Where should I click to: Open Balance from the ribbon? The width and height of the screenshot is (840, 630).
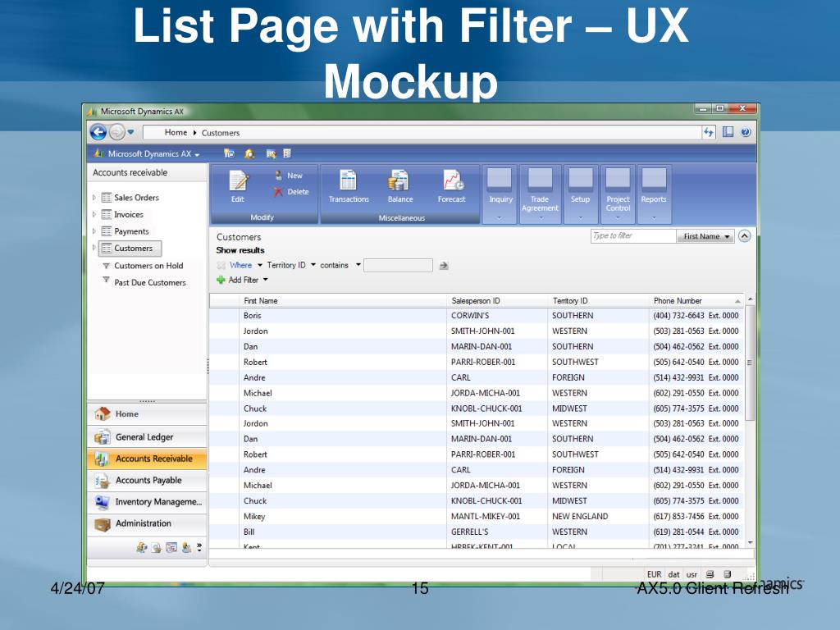coord(400,186)
